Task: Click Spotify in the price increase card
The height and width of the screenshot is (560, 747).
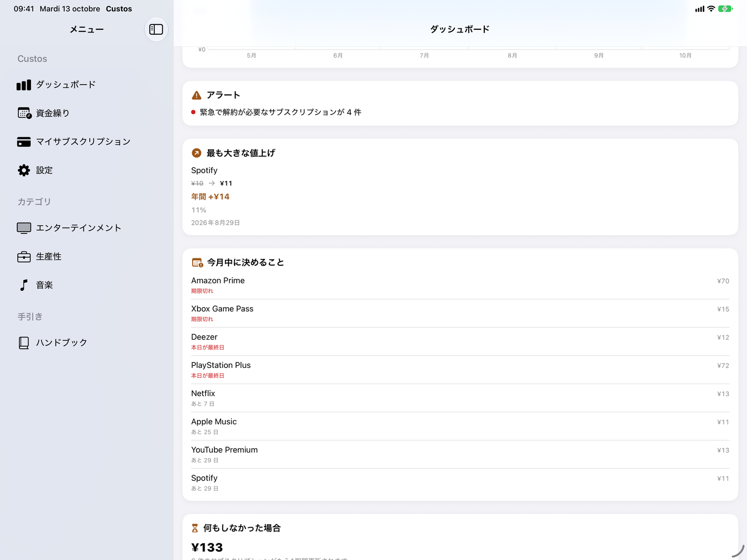Action: click(204, 170)
